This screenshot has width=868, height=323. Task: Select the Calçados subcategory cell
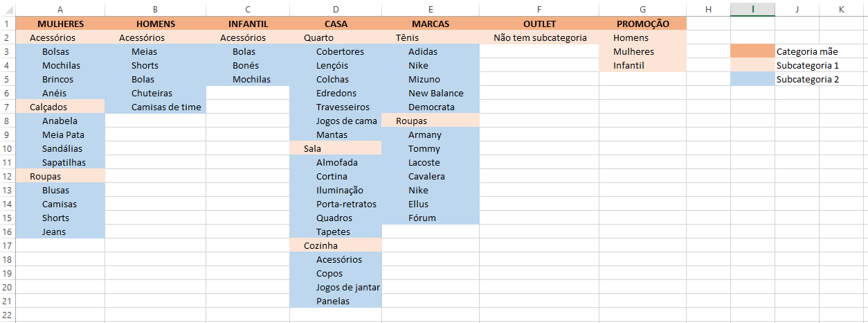click(x=48, y=107)
